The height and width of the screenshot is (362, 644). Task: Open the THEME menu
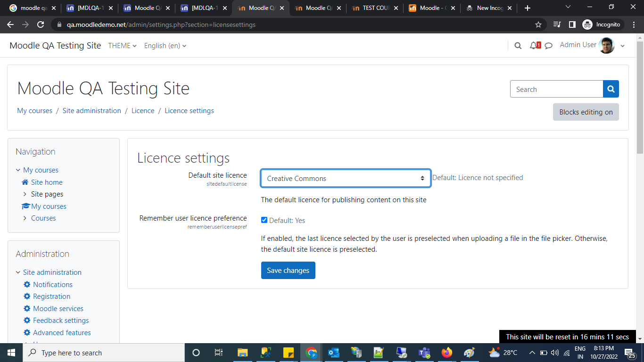(123, 46)
